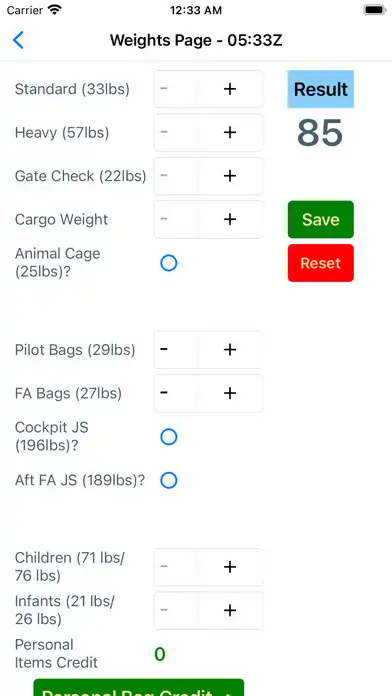Add one Infant to the count
Viewport: 392px width, 696px height.
230,610
